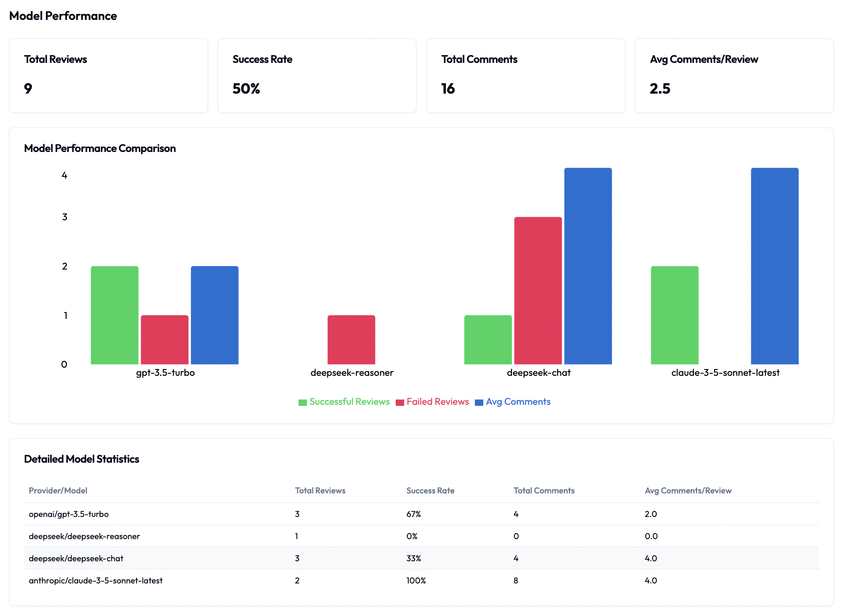The width and height of the screenshot is (843, 616).
Task: Click the Success Rate column header
Action: coord(431,491)
